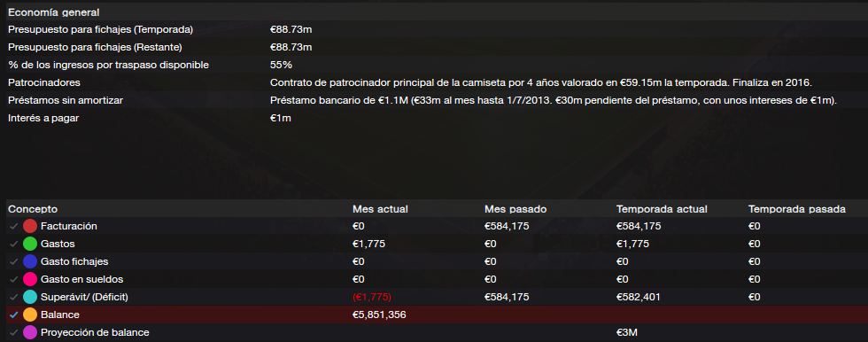Click the Patrocinadores contract description text
Viewport: 868px width, 342px height.
coord(540,82)
